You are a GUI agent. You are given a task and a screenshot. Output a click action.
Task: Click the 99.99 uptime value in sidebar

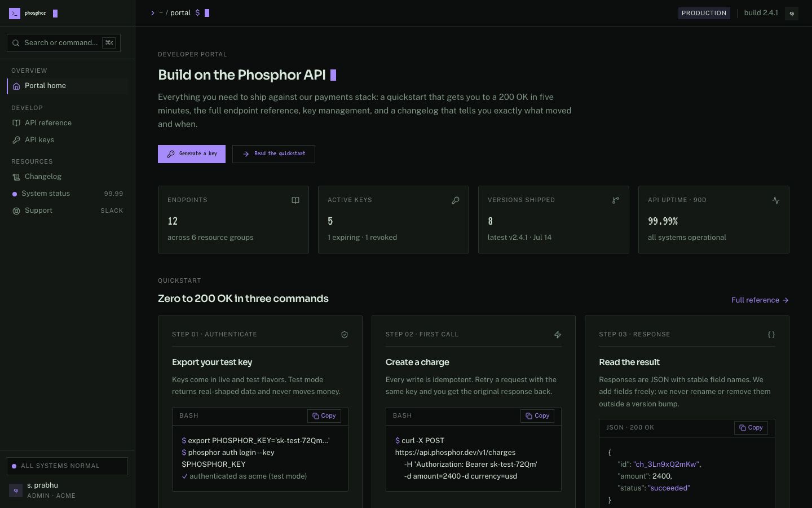pyautogui.click(x=113, y=194)
